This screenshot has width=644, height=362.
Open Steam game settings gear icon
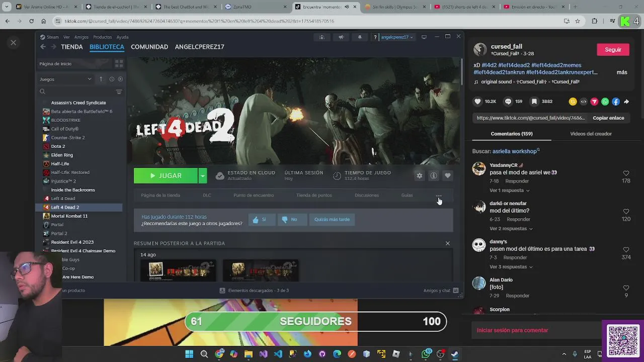419,175
